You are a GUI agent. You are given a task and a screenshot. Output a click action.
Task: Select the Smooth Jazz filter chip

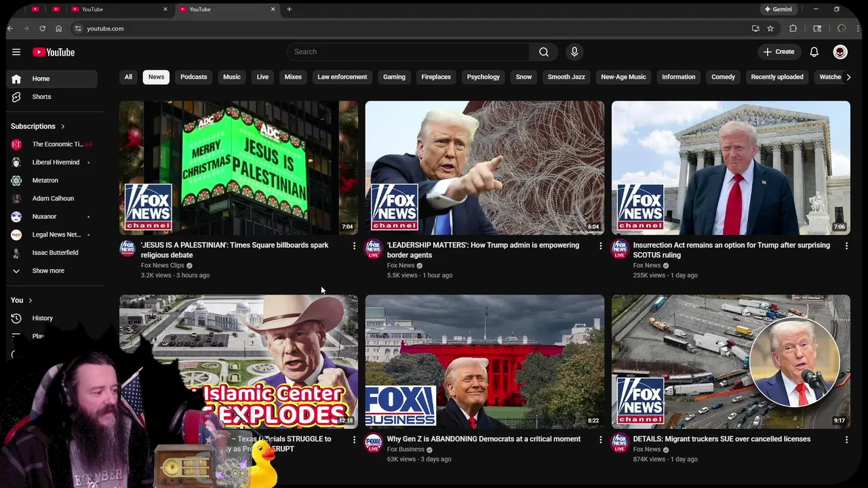pyautogui.click(x=566, y=77)
